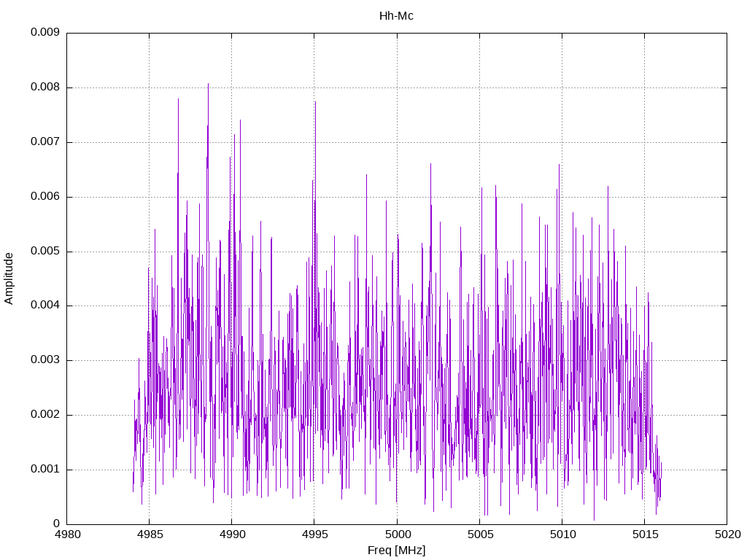The width and height of the screenshot is (747, 560).
Task: Click the tallest spectrum peak above 0.008
Action: [208, 85]
